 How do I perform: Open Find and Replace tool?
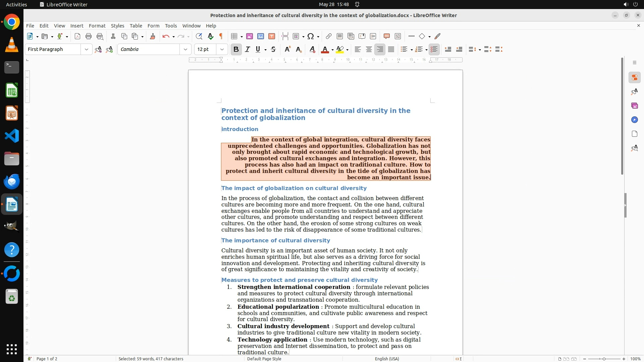click(199, 37)
